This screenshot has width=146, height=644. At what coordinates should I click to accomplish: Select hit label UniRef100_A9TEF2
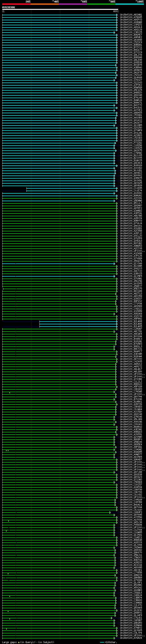pos(131,208)
